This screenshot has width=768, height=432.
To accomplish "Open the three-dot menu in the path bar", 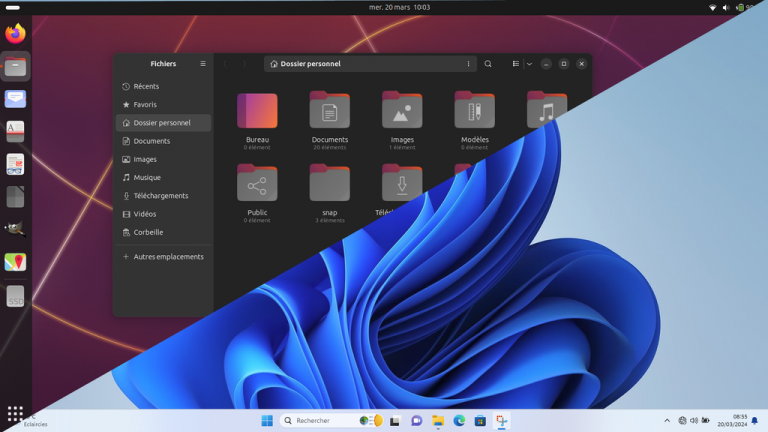I will point(468,64).
